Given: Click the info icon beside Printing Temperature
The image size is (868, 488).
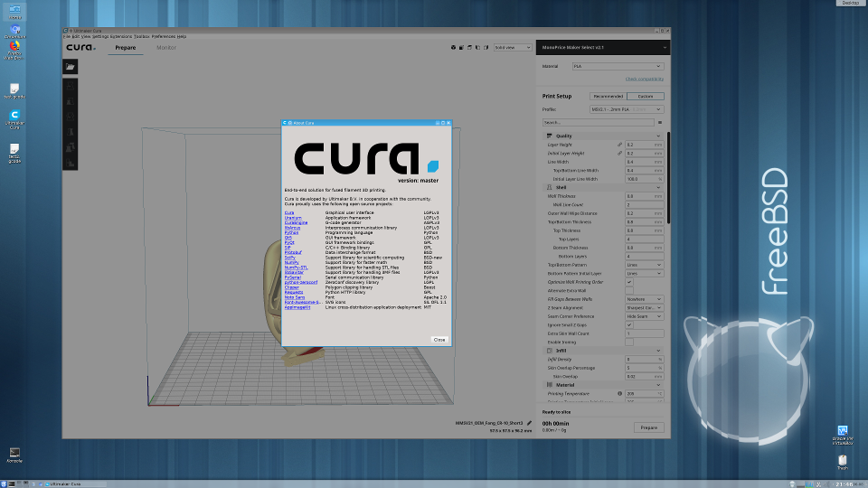Looking at the screenshot, I should point(619,394).
